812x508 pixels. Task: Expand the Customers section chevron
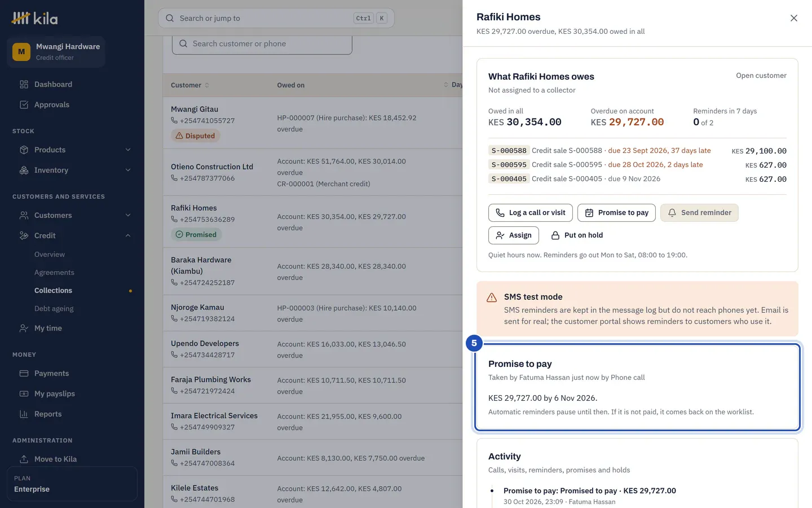128,215
